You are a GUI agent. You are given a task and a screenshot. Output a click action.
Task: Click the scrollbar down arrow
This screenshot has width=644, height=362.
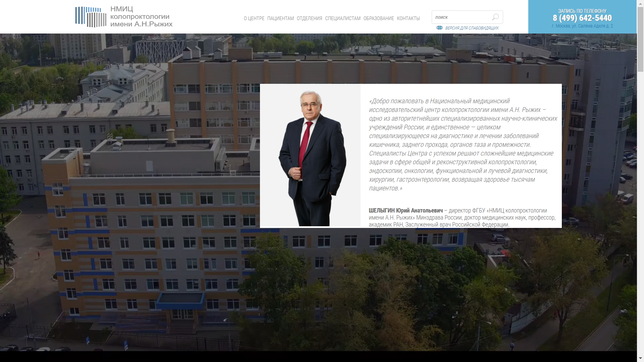(640, 359)
